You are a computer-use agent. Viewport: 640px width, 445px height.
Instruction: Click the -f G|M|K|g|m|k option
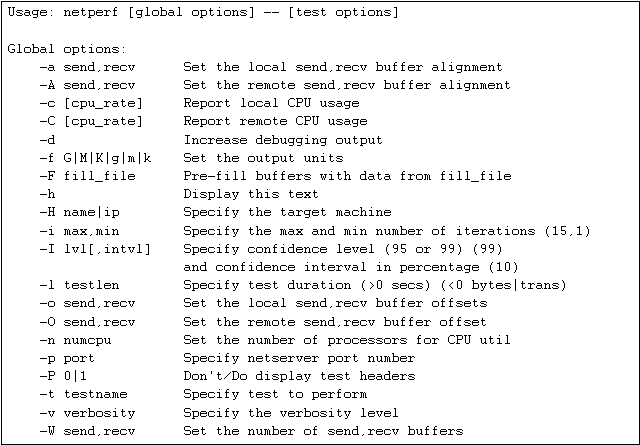pyautogui.click(x=96, y=158)
